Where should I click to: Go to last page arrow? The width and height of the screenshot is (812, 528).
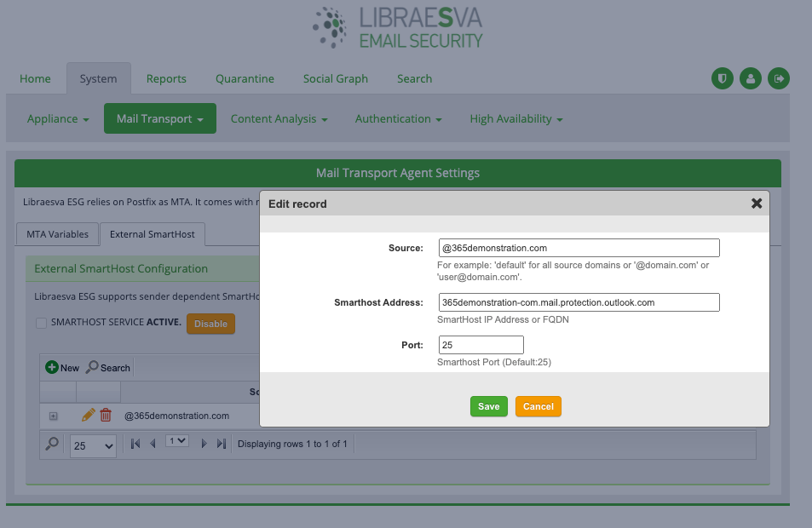[x=222, y=444]
